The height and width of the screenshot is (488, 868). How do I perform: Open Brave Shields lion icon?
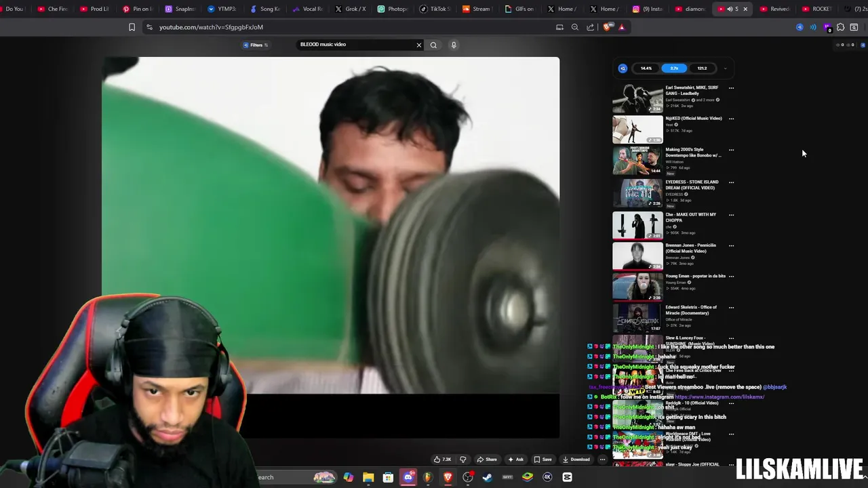[606, 27]
